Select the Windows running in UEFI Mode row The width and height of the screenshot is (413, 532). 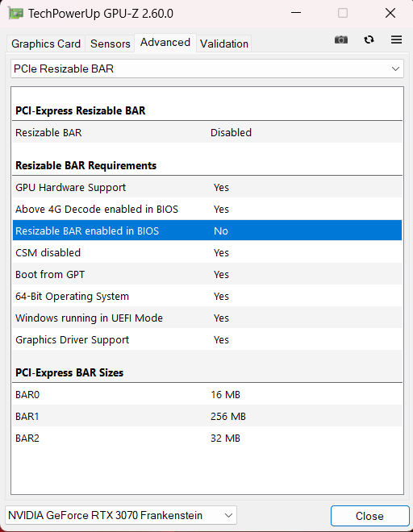pyautogui.click(x=207, y=318)
